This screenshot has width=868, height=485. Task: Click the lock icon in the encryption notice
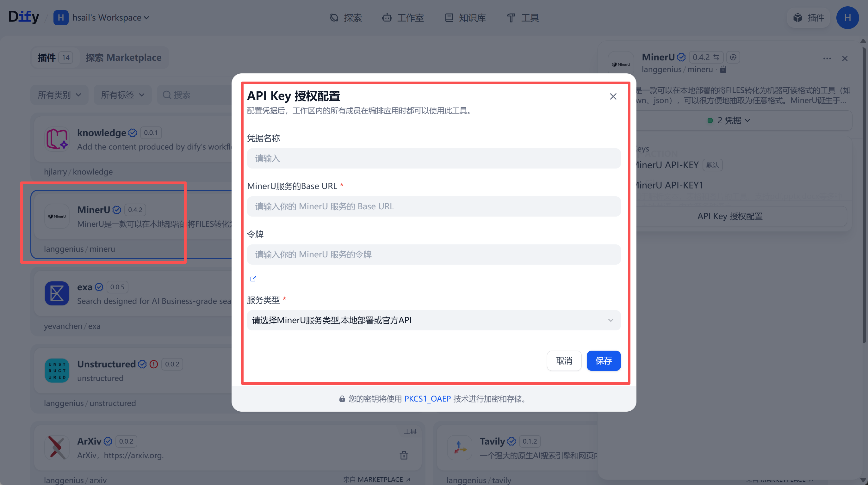[x=342, y=399]
